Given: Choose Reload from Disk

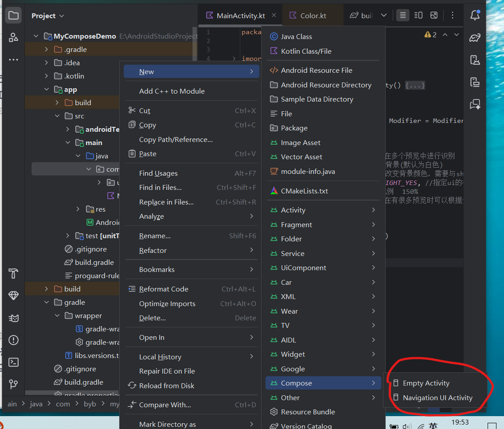Looking at the screenshot, I should (191, 386).
